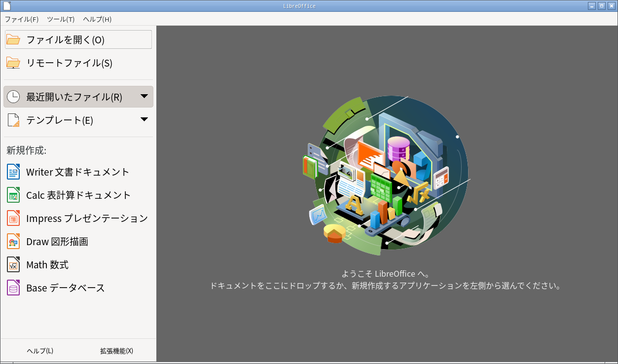Click the Draw shapes icon

[13, 241]
